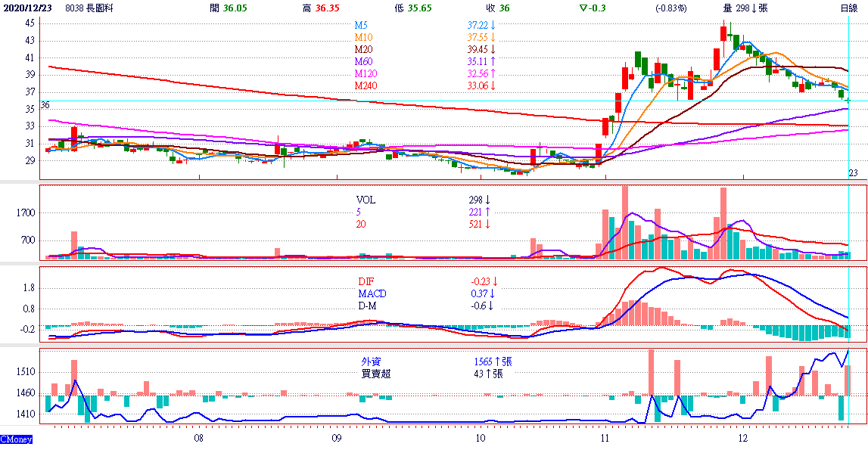Click the 09 month marker on time axis
Image resolution: width=868 pixels, height=453 pixels.
[x=337, y=438]
